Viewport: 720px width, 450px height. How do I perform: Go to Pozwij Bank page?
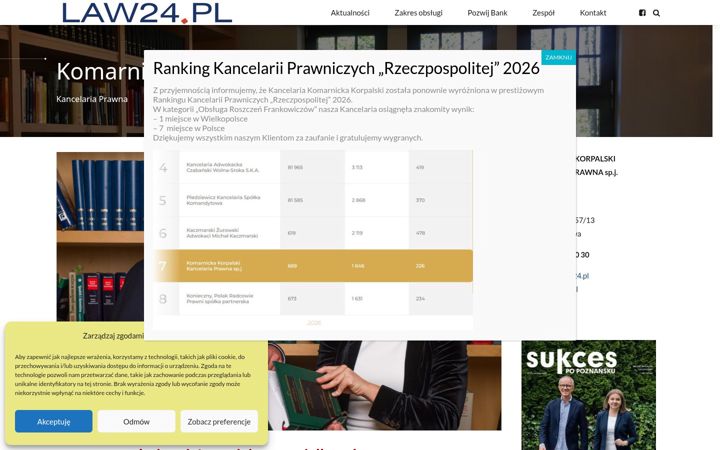point(487,13)
